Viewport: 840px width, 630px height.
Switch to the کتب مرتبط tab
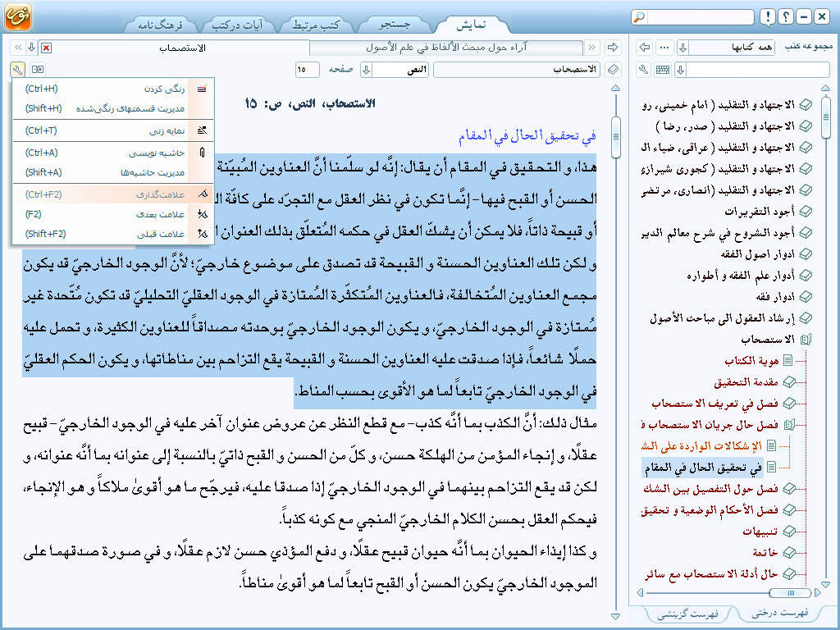click(316, 25)
